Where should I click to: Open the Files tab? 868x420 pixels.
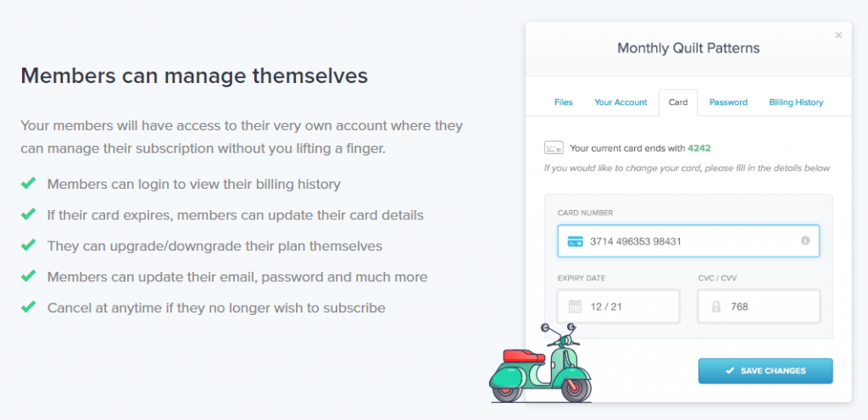(x=564, y=102)
